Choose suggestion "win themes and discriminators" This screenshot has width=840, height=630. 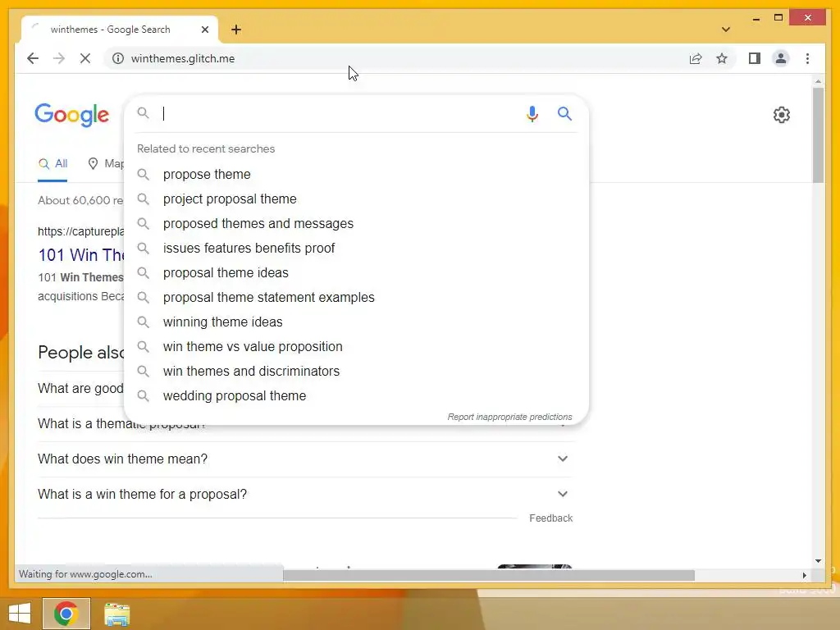356,372
